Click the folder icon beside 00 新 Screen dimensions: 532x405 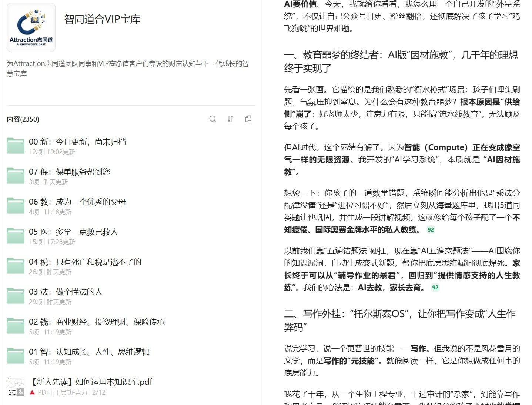(16, 146)
